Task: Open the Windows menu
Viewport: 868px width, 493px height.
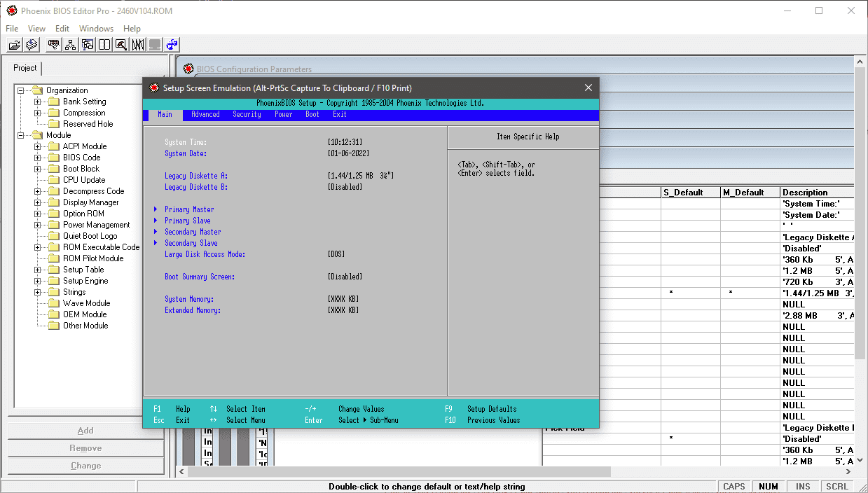Action: (96, 29)
